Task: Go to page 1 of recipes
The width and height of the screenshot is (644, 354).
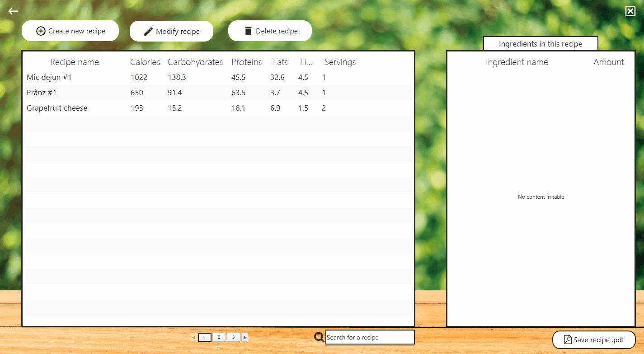Action: [x=205, y=337]
